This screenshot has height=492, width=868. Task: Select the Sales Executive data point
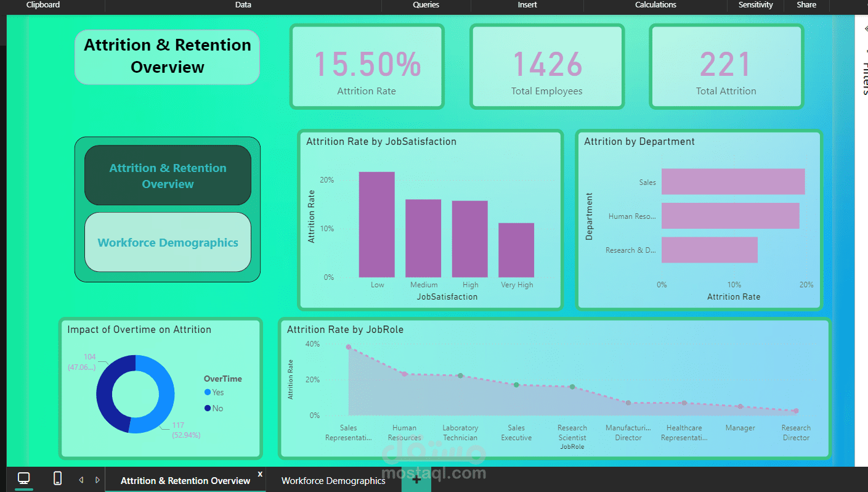516,385
